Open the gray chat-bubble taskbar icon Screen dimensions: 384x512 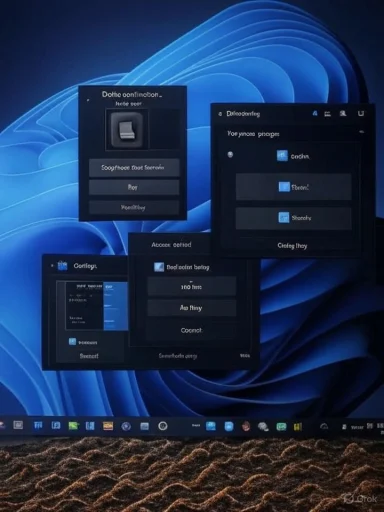263,426
